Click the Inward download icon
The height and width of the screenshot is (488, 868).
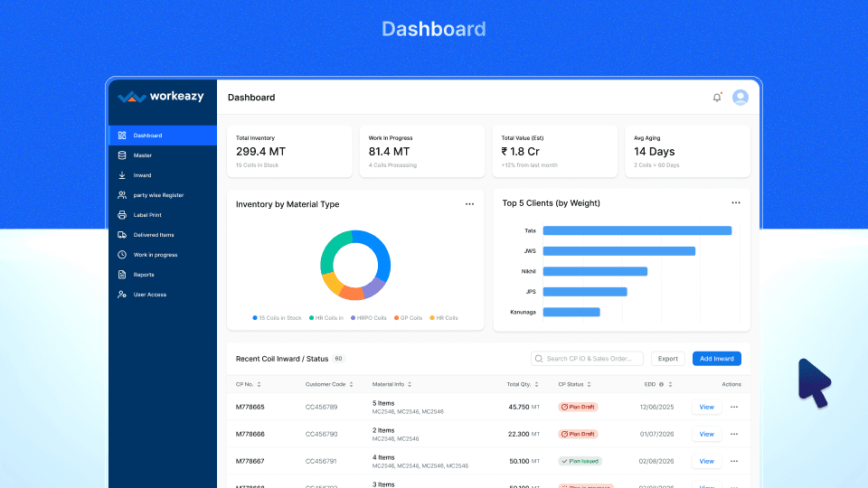[x=122, y=175]
